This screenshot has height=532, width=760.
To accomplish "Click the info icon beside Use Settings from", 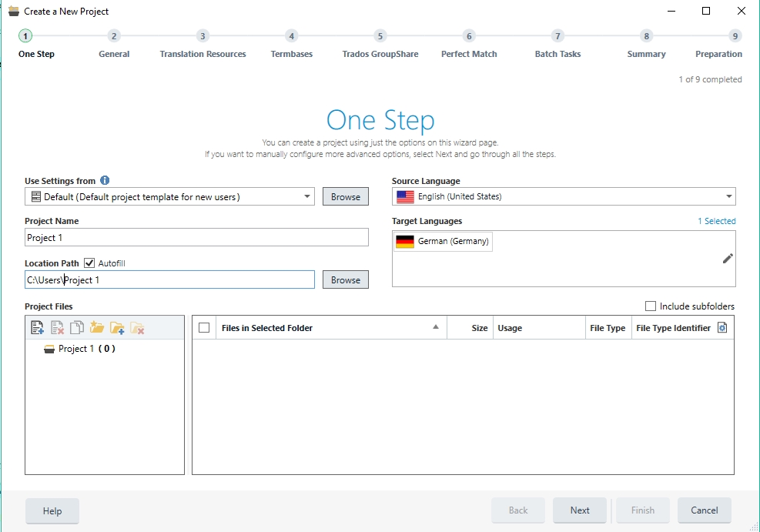I will 105,180.
